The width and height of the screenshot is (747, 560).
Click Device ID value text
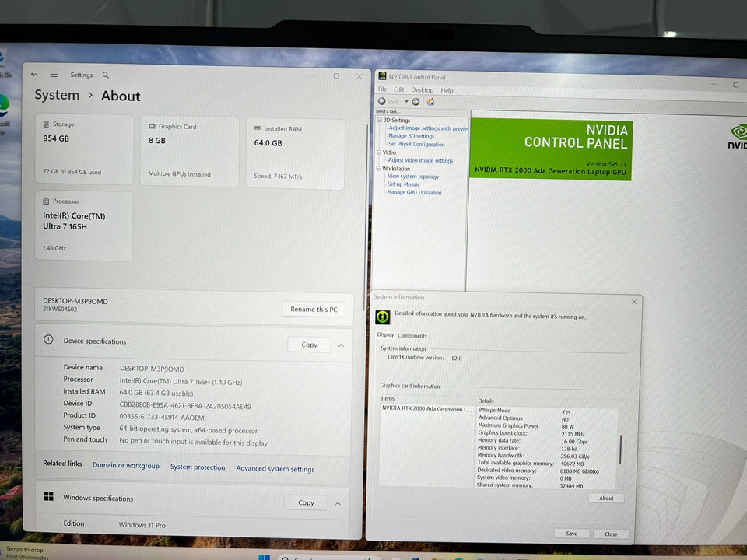[x=185, y=406]
